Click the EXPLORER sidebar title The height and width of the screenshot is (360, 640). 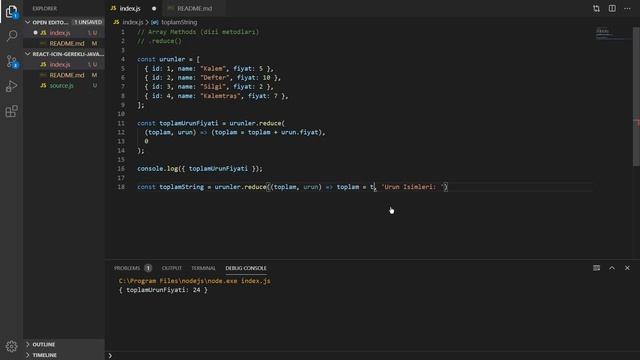pos(44,9)
